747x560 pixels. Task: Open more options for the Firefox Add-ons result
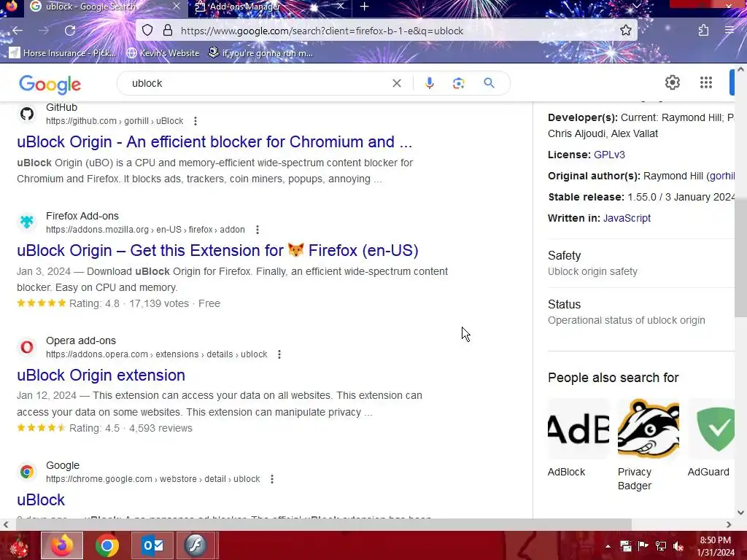pos(258,230)
